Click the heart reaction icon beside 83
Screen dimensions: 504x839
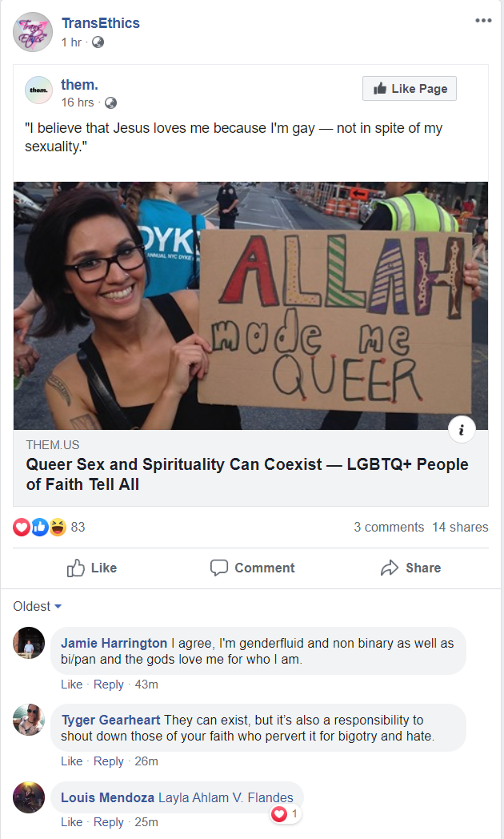(22, 527)
